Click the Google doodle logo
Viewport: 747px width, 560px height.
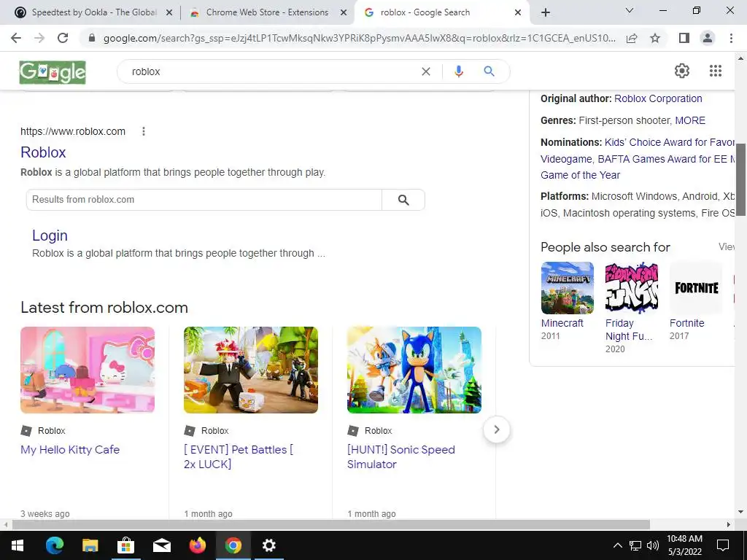pyautogui.click(x=53, y=72)
